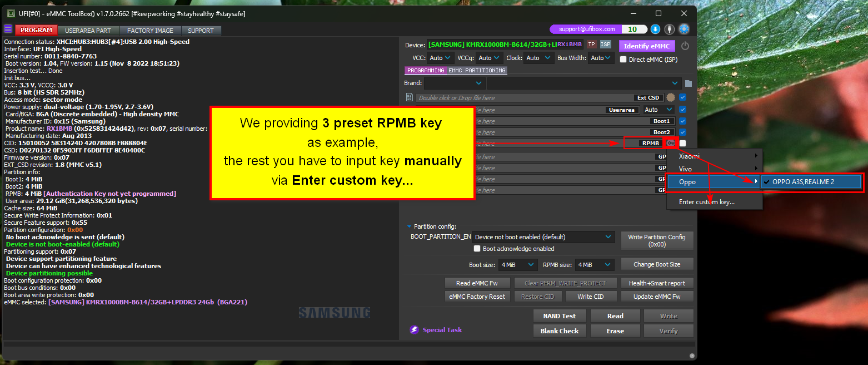Click the support@ufibox.com label
Screen dimensions: 868x365
point(587,29)
